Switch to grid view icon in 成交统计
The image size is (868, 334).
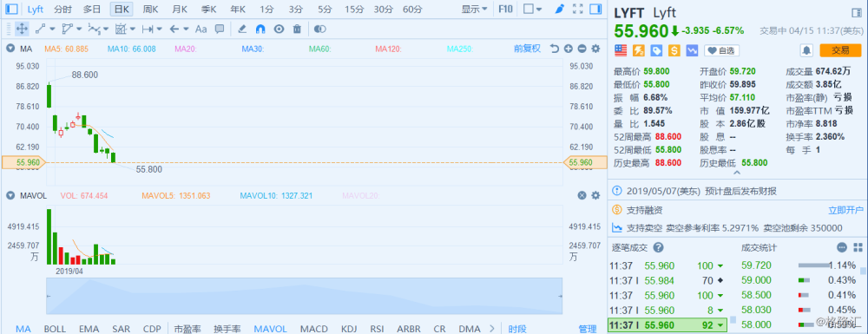tap(858, 247)
